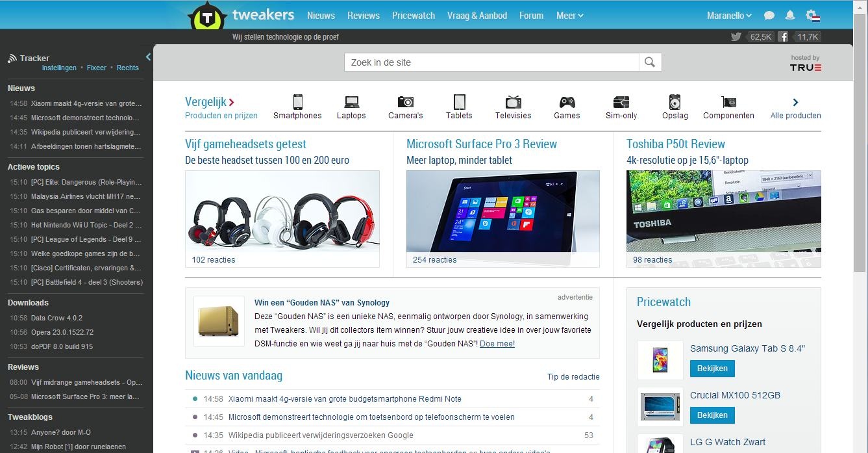View the 254 reacties comments
Image resolution: width=868 pixels, height=453 pixels.
(435, 260)
